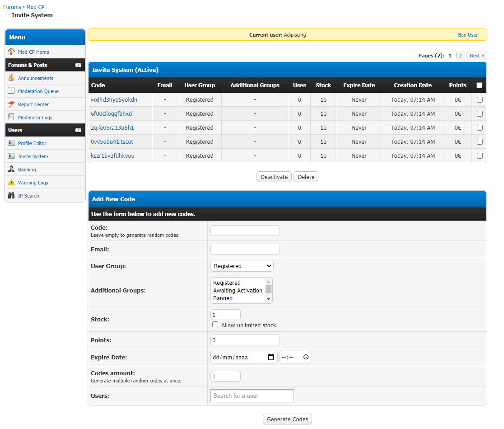
Task: Collapse the Forums & Posts menu section
Action: [79, 65]
